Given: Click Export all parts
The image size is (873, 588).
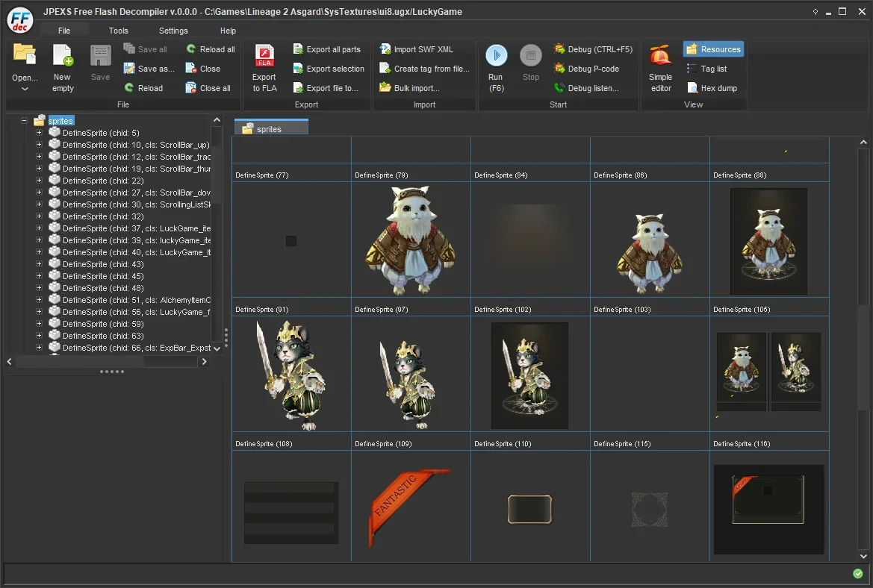Looking at the screenshot, I should tap(326, 49).
